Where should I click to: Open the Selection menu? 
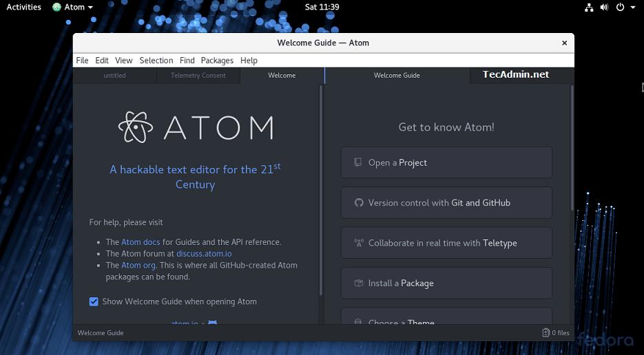coord(156,61)
